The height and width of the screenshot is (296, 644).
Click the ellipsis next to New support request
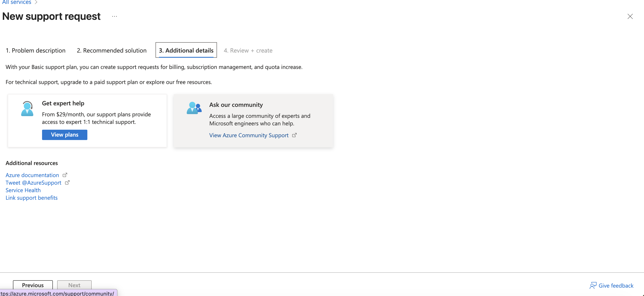click(x=115, y=17)
